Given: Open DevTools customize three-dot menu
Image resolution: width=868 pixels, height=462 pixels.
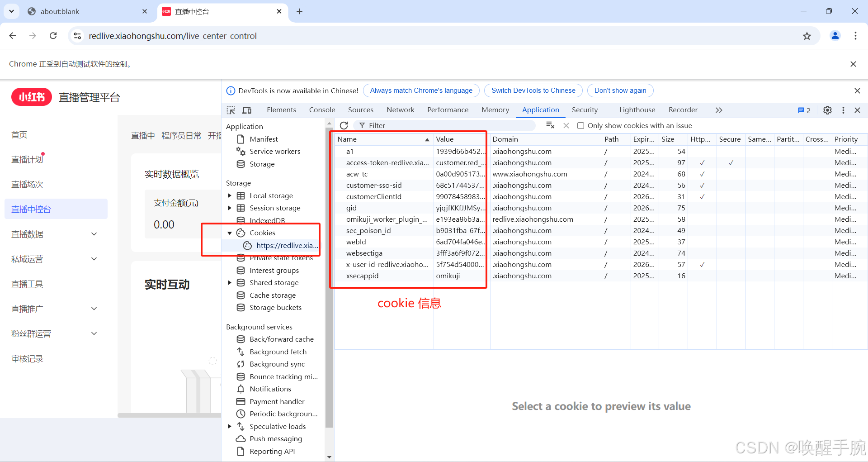Looking at the screenshot, I should pos(843,110).
